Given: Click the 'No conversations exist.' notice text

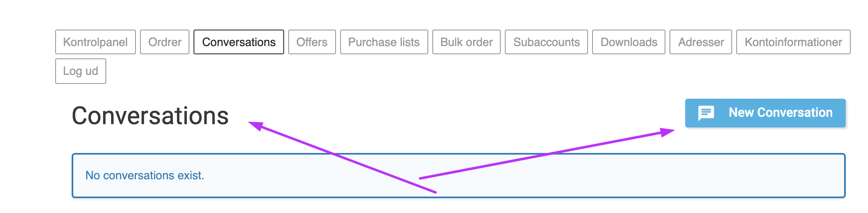Looking at the screenshot, I should point(145,176).
